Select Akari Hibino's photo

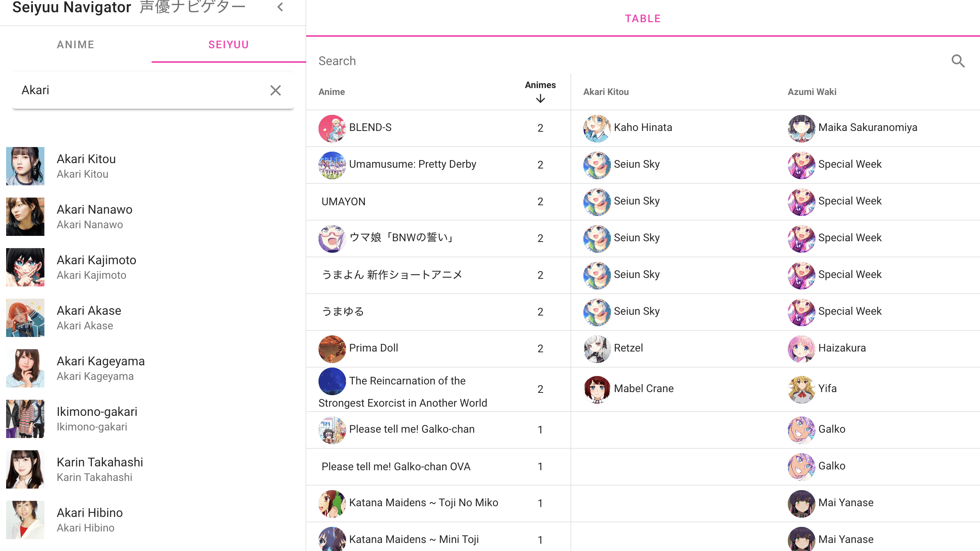(x=25, y=520)
